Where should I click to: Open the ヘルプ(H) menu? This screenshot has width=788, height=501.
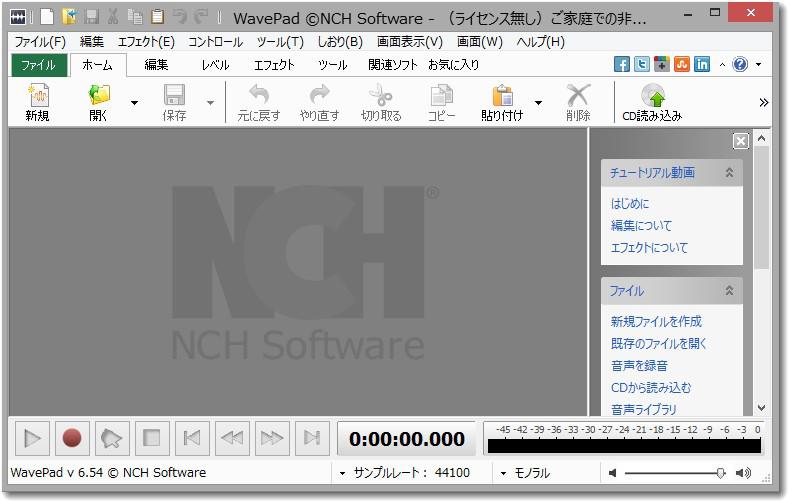point(541,42)
